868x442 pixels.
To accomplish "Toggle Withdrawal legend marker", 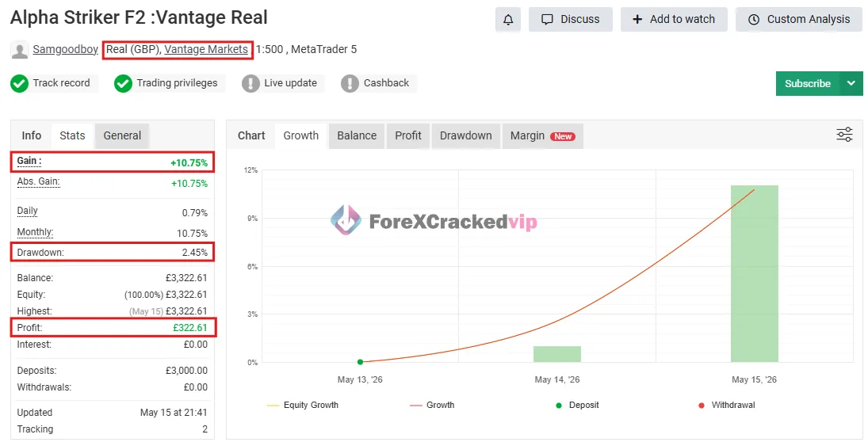I will [x=727, y=405].
